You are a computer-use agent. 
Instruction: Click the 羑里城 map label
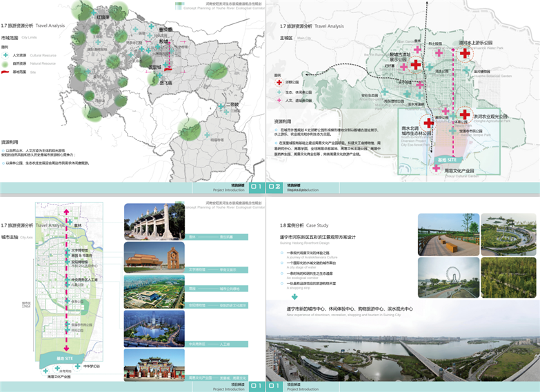(x=155, y=67)
